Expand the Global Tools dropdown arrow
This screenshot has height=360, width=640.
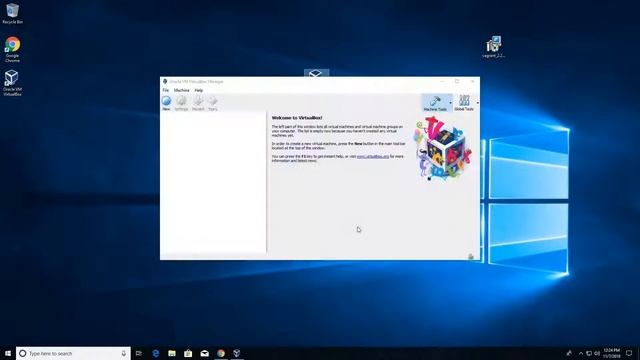[x=477, y=103]
